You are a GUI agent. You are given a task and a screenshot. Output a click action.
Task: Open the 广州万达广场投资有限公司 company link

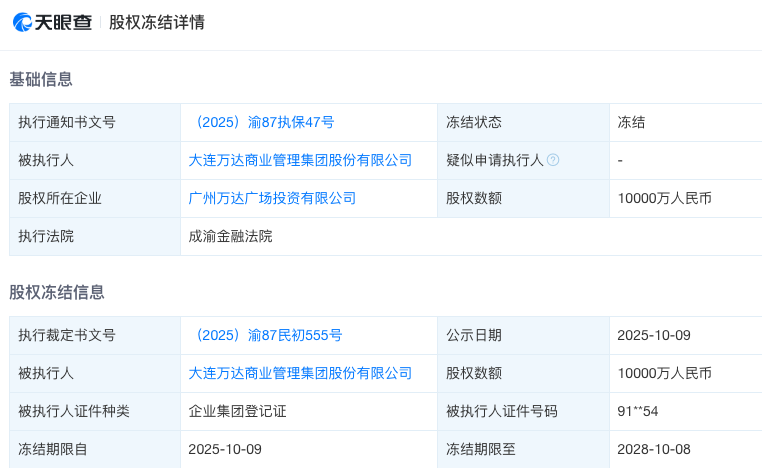pyautogui.click(x=272, y=198)
